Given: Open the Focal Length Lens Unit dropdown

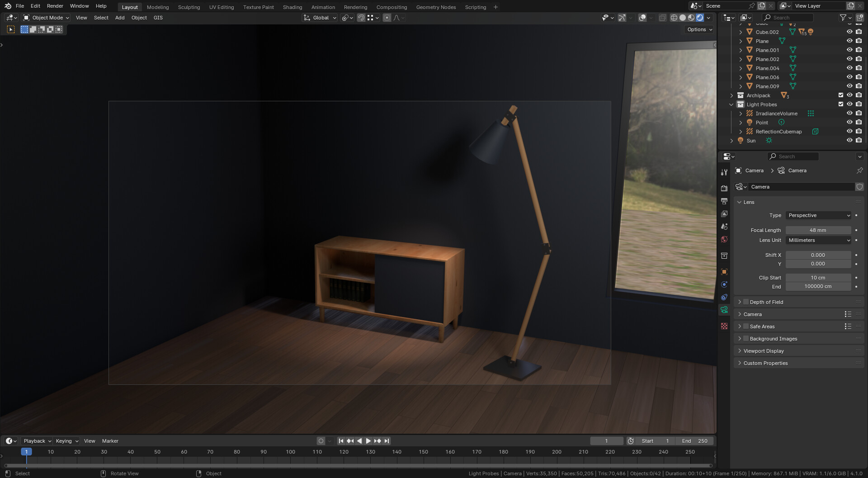Looking at the screenshot, I should 818,240.
